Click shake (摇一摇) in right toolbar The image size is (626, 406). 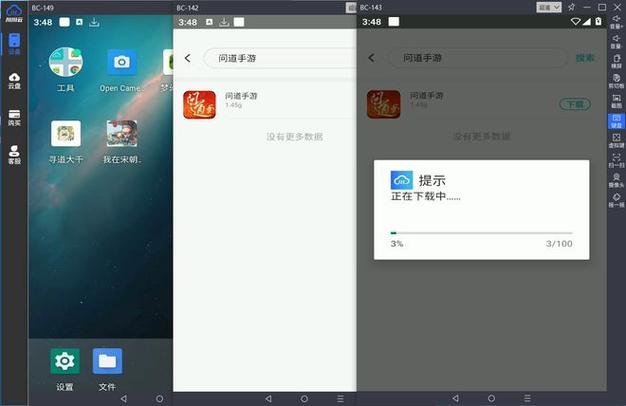[616, 200]
